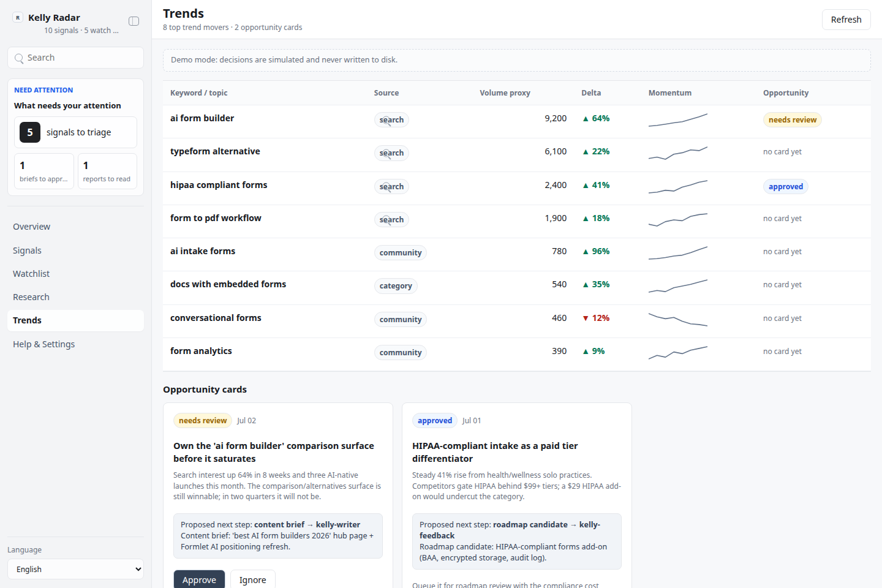
Task: Click the approved tag for hipaa compliant forms
Action: 785,187
